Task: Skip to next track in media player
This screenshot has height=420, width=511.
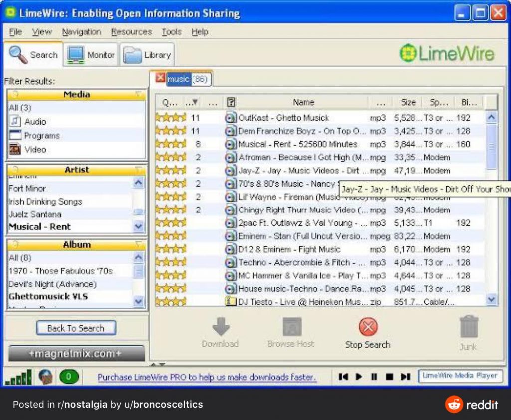Action: pyautogui.click(x=405, y=377)
